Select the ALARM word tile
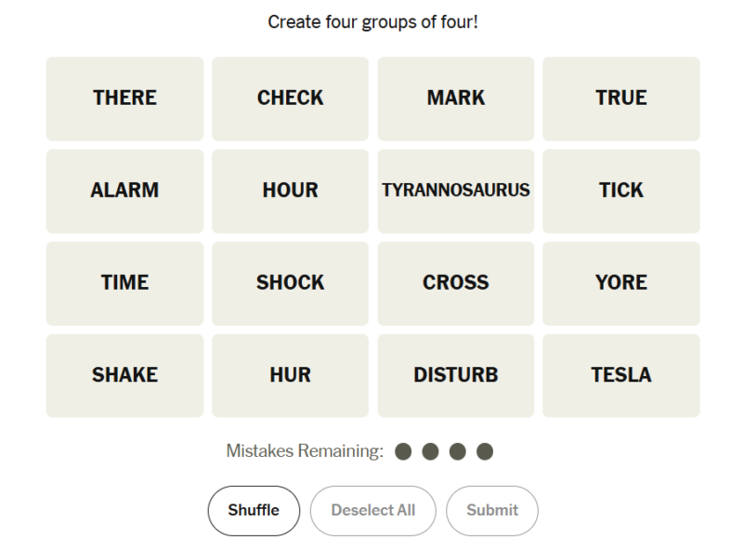 tap(124, 190)
